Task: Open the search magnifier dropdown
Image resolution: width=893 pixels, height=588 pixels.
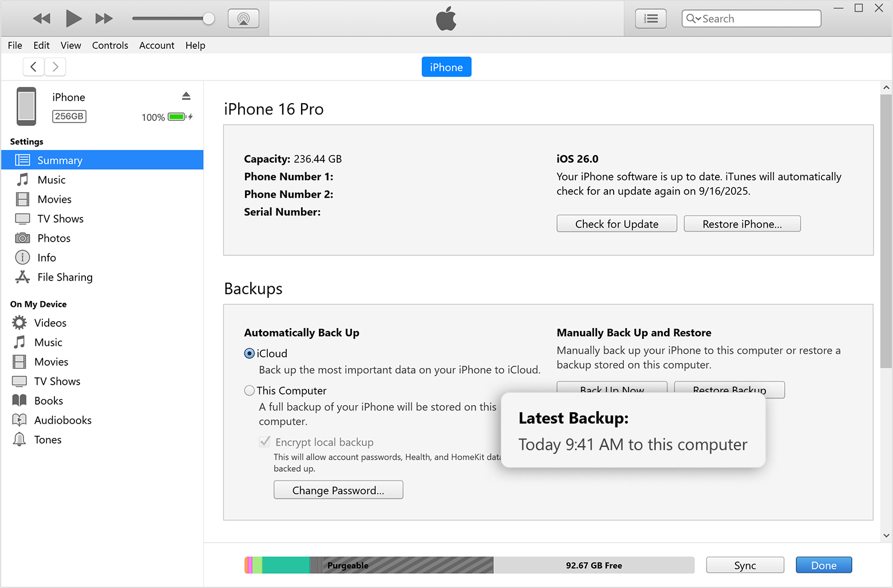Action: 693,18
